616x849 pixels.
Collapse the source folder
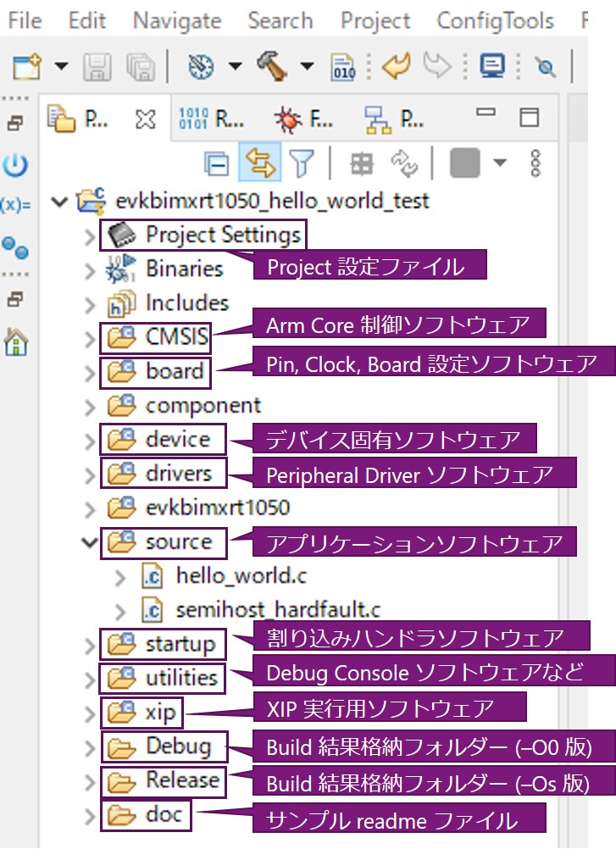89,542
